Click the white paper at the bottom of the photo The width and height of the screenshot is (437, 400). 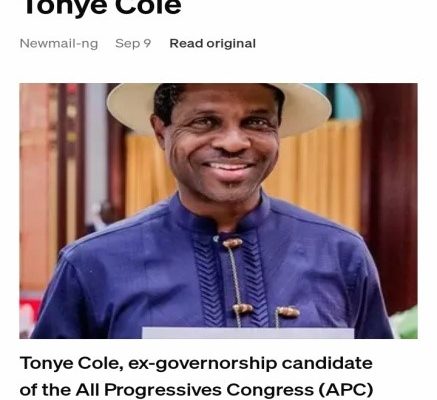[x=248, y=333]
